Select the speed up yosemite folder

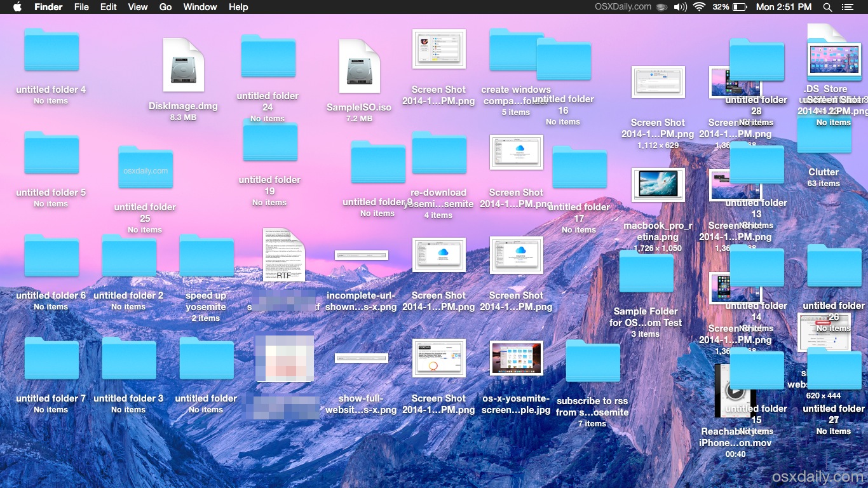pos(207,255)
